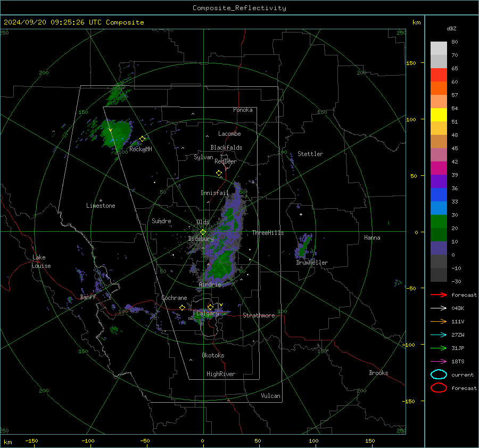This screenshot has width=479, height=448.
Task: Click the Limestone label
Action: pos(101,206)
